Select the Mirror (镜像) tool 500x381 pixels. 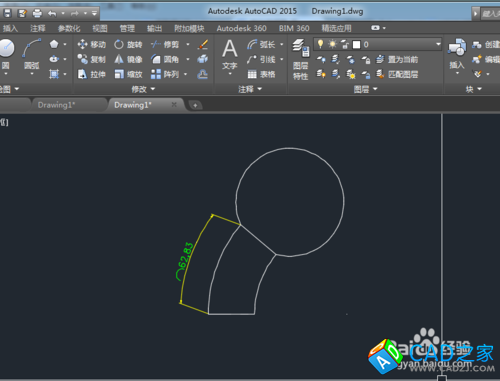point(128,59)
